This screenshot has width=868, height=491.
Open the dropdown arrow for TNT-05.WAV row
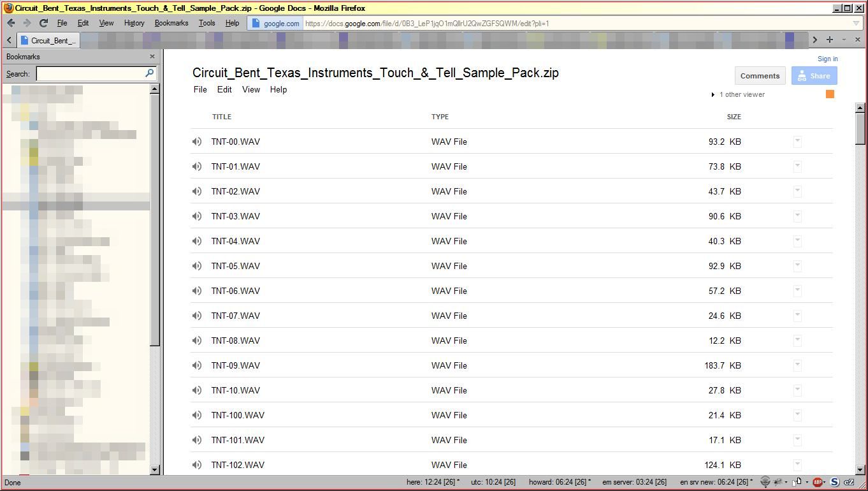coord(797,266)
